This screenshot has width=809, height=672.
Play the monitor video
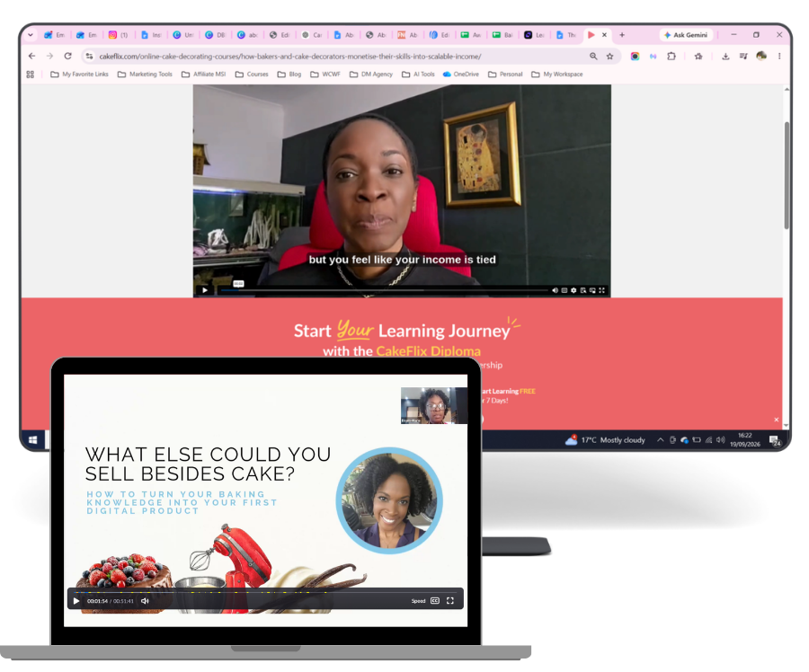point(205,290)
